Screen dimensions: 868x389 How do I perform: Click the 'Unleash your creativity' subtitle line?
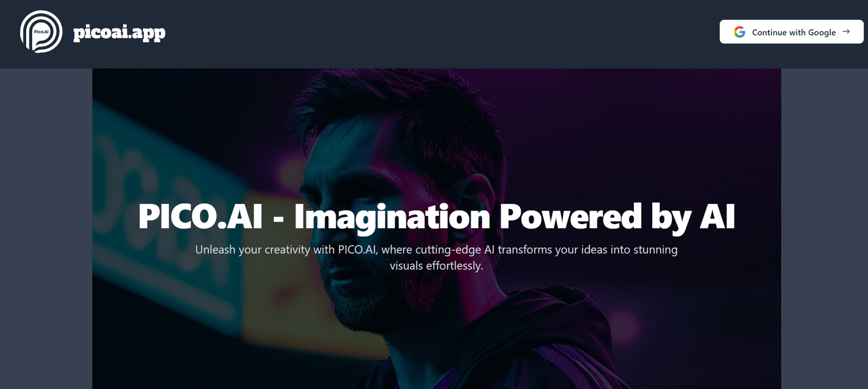coord(436,250)
